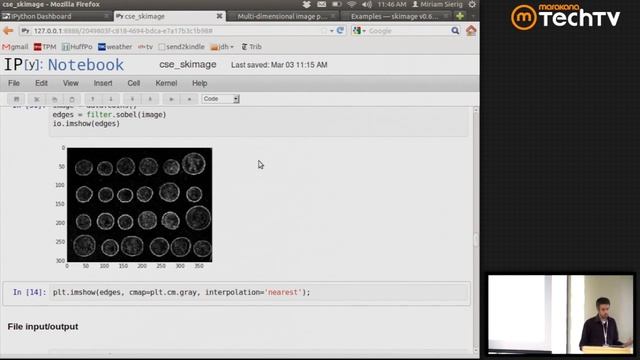Move the cell up with up-arrow icon

[93, 99]
